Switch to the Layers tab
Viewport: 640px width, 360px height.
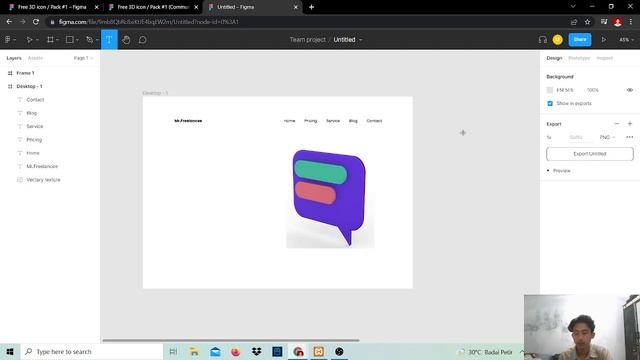[x=14, y=58]
